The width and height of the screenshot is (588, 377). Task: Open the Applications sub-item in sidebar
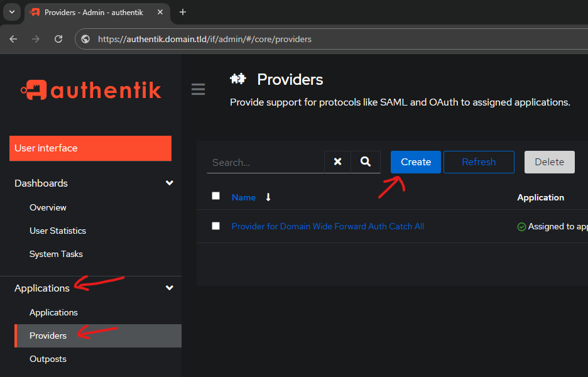coord(53,312)
